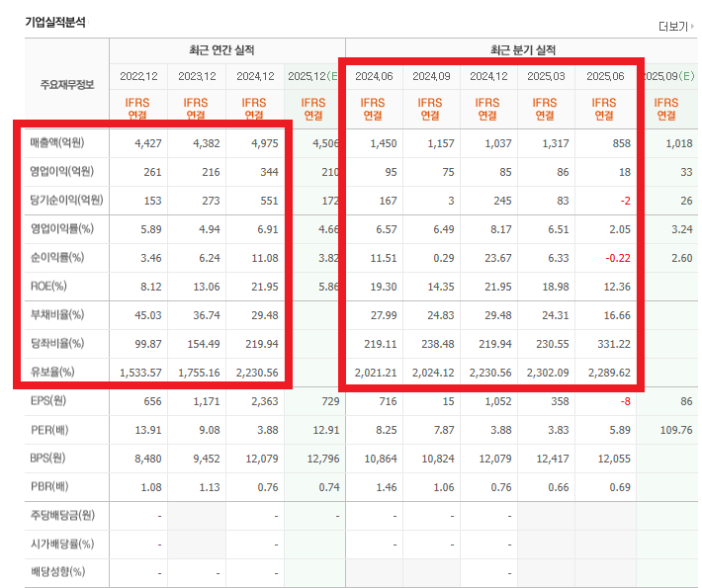Viewport: 702px width, 588px height.
Task: Click the 344 operating profit value
Action: 269,172
